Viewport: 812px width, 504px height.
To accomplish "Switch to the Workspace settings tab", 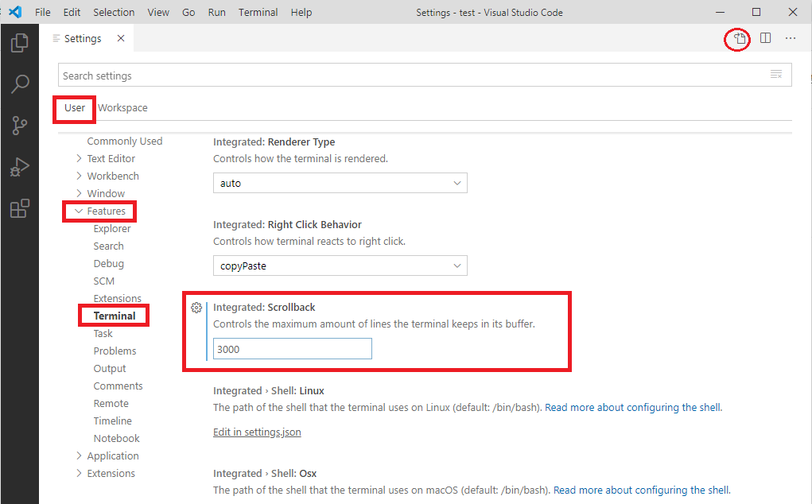I will [122, 107].
